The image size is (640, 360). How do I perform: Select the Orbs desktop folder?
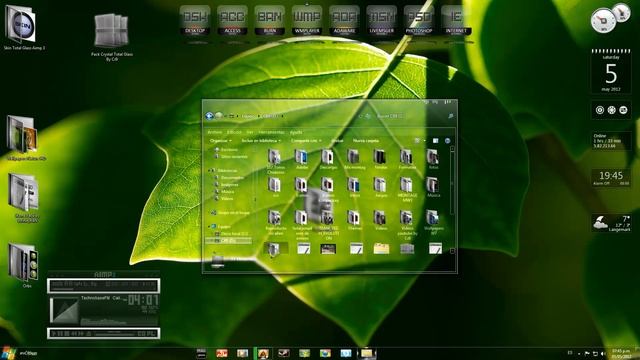pyautogui.click(x=24, y=265)
